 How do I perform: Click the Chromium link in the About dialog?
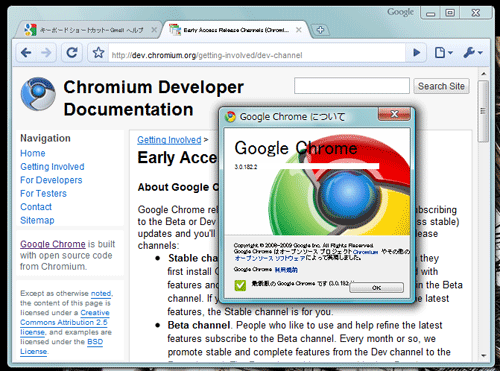[x=365, y=252]
